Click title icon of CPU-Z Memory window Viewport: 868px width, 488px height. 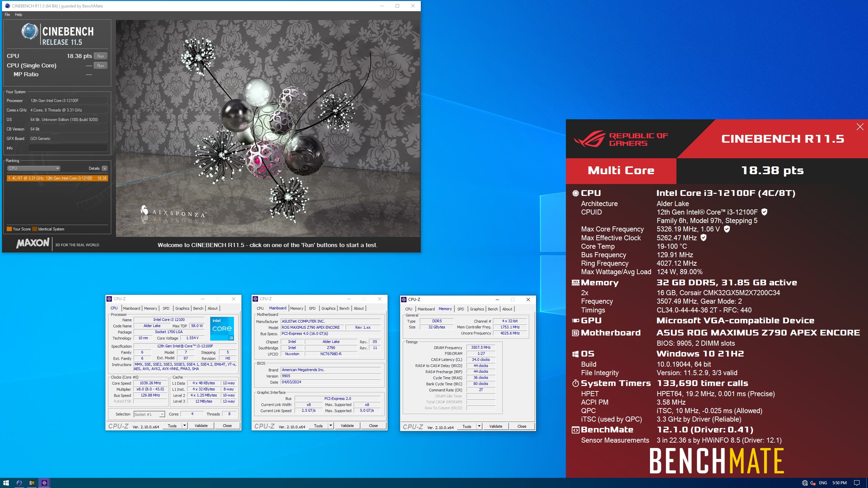pos(404,300)
